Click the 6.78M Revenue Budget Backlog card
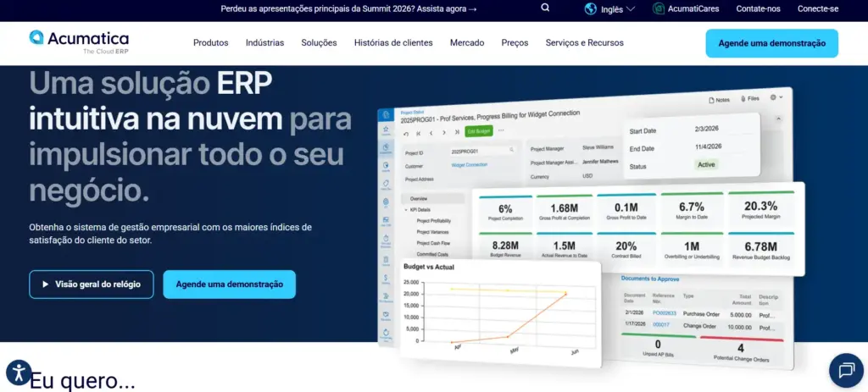The width and height of the screenshot is (868, 392). (760, 250)
